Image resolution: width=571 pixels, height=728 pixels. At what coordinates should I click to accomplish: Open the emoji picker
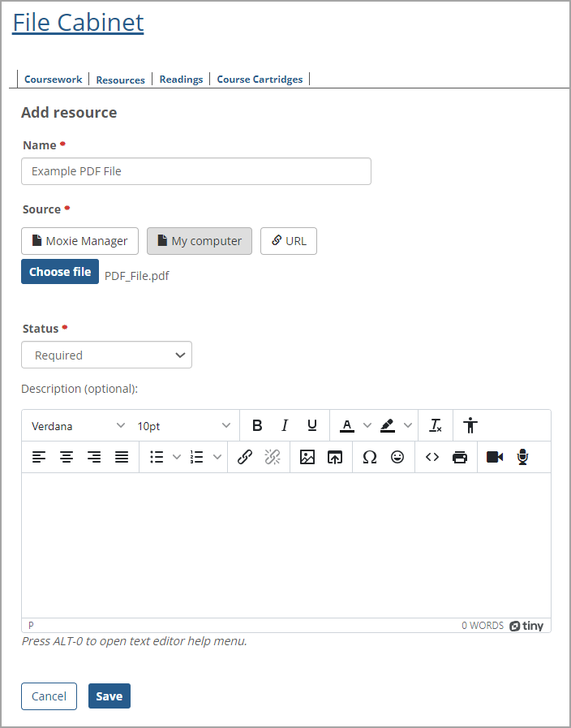point(397,457)
